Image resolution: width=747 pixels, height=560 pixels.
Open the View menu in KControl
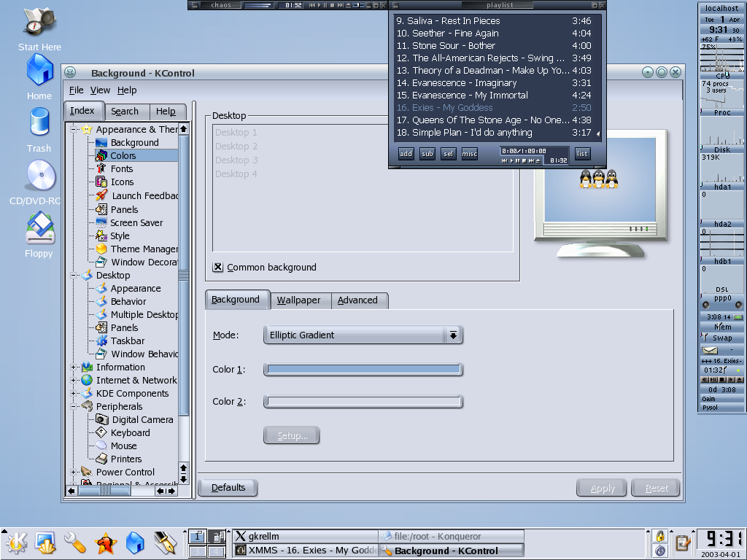[100, 90]
